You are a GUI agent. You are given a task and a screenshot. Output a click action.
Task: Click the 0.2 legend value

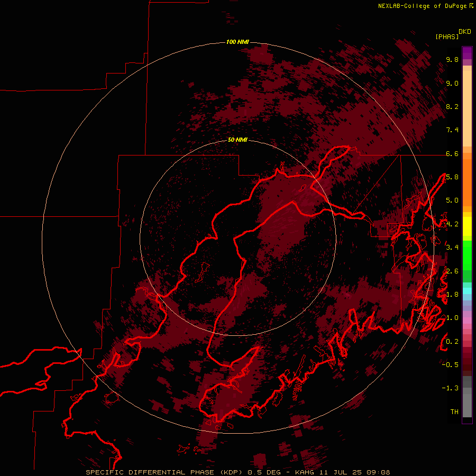coord(452,342)
